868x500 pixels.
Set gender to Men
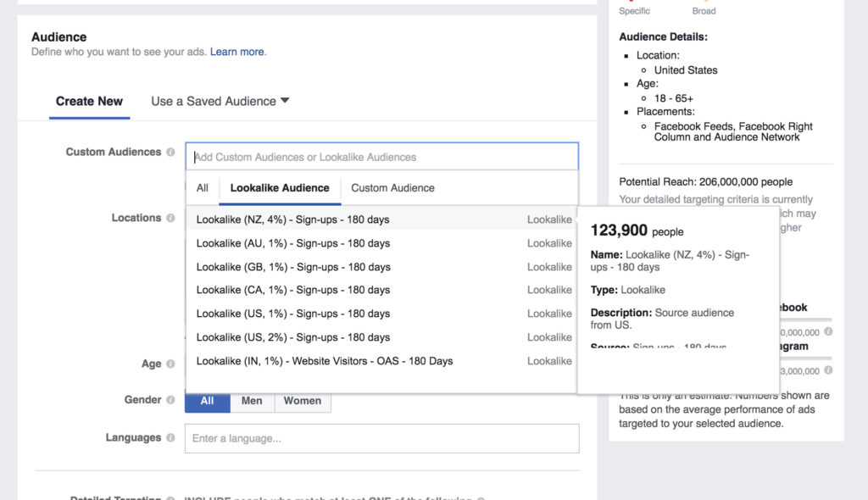coord(252,402)
